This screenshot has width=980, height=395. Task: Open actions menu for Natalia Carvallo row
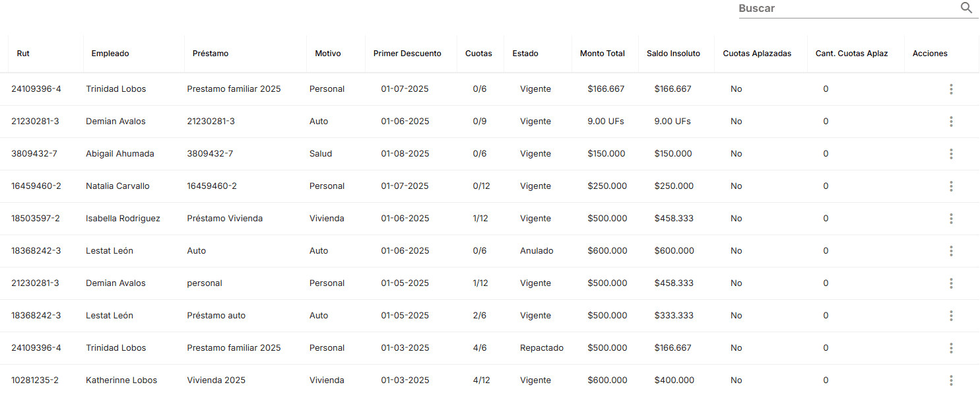pyautogui.click(x=951, y=186)
